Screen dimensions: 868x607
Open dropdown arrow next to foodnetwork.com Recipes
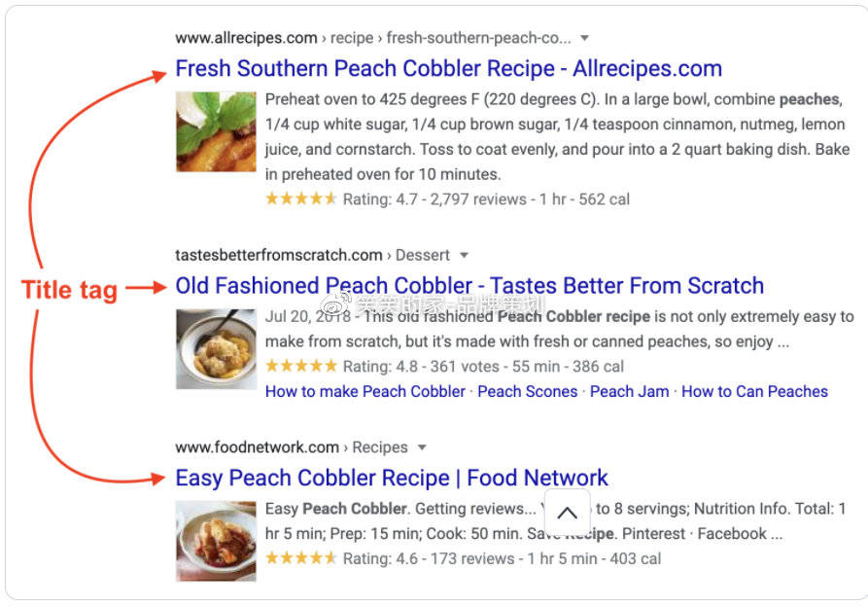point(422,447)
